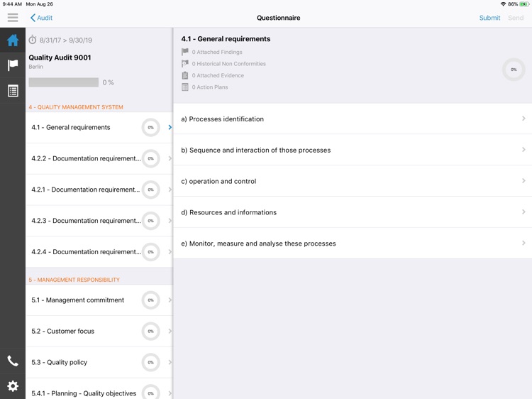532x399 pixels.
Task: Expand the Processes identification row chevron
Action: [523, 119]
